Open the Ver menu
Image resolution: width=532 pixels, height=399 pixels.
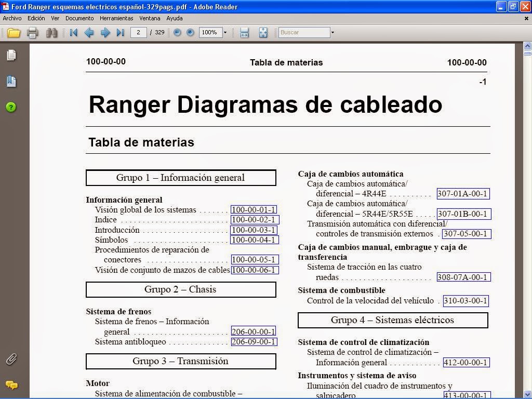tap(55, 18)
